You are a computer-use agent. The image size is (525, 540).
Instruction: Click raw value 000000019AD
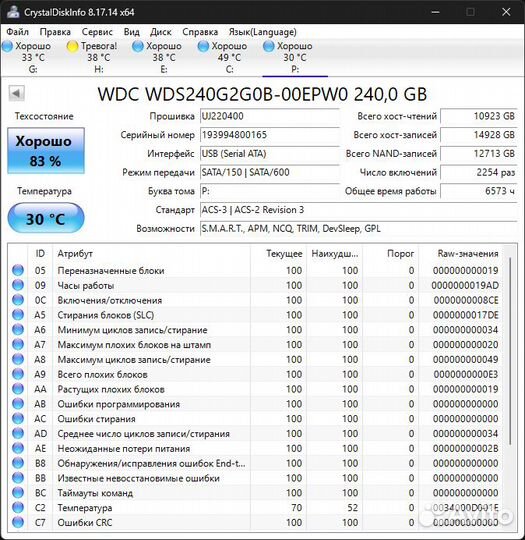pos(465,285)
